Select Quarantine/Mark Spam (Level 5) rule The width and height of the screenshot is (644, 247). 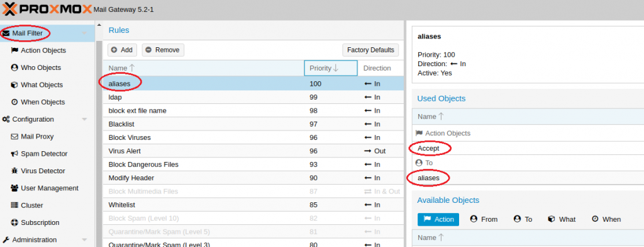253,232
